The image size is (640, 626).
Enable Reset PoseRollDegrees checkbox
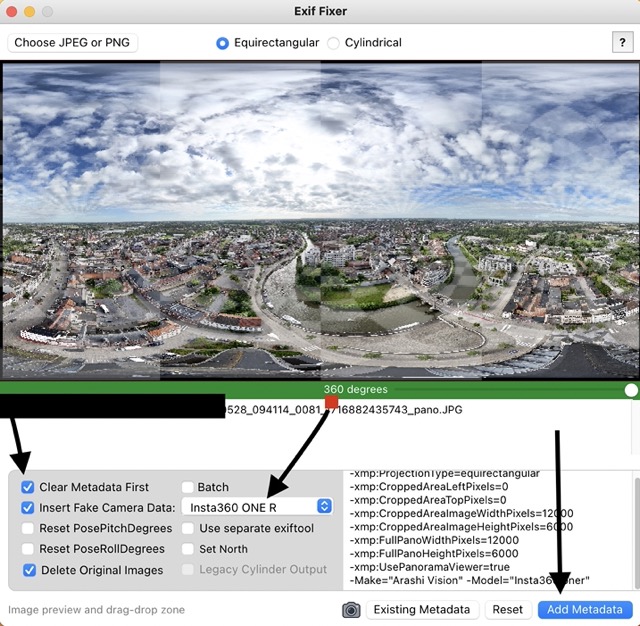click(28, 549)
